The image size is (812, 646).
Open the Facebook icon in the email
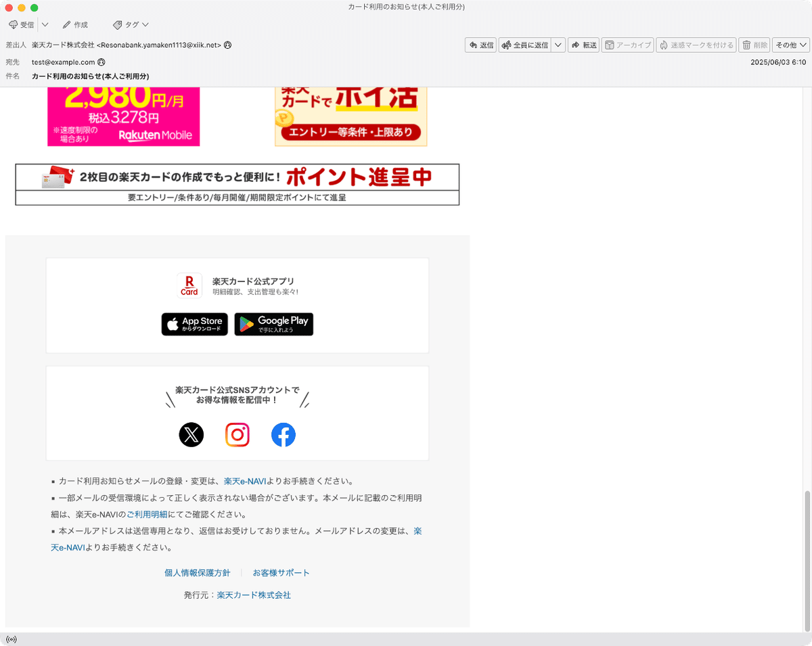point(284,435)
